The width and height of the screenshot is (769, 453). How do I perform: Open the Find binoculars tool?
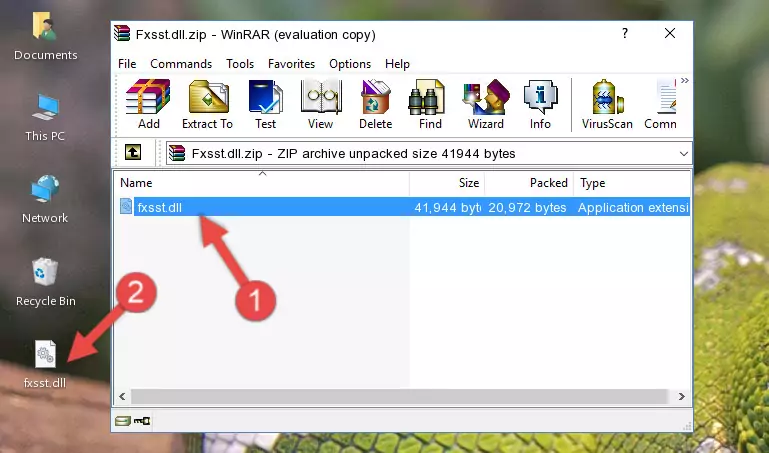point(430,104)
